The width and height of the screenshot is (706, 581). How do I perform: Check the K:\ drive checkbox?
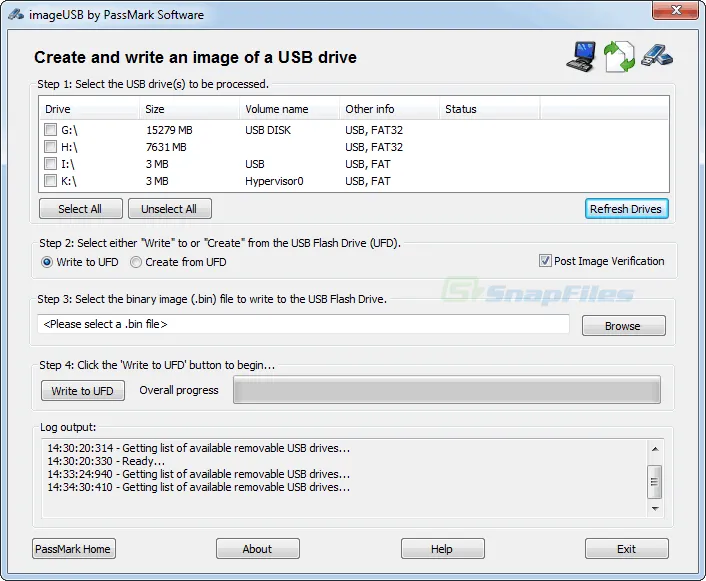tap(50, 181)
